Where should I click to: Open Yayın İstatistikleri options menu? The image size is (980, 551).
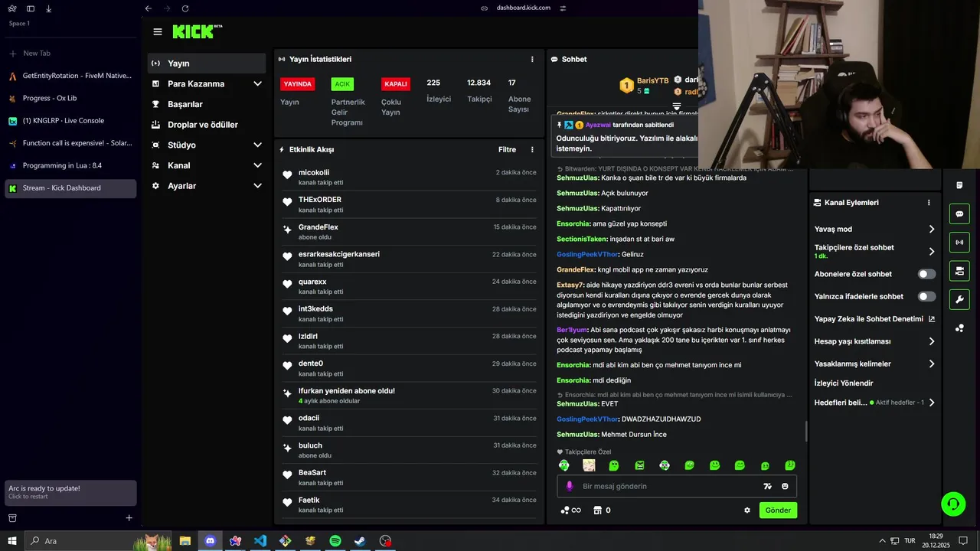click(532, 59)
